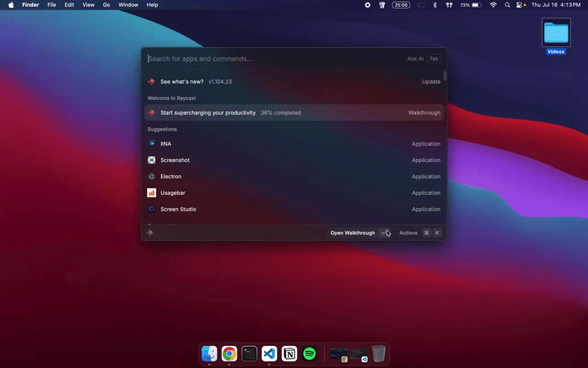This screenshot has height=368, width=588.
Task: Select the "IINA" row text
Action: point(166,144)
